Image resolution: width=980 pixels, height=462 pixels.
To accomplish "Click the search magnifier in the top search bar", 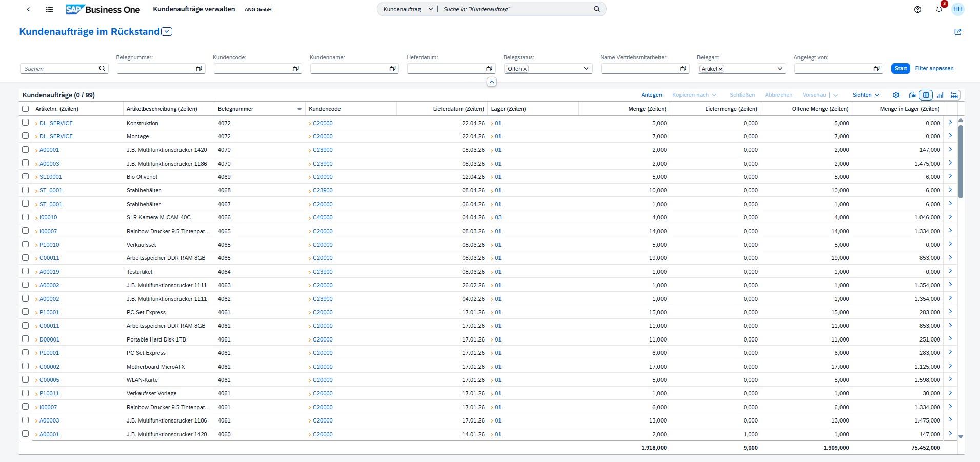I will coord(597,9).
